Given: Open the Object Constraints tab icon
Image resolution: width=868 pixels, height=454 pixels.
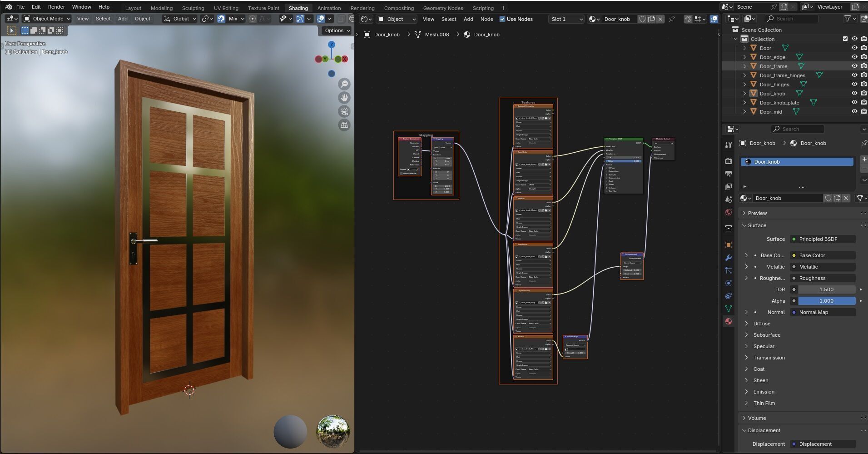Looking at the screenshot, I should click(729, 296).
